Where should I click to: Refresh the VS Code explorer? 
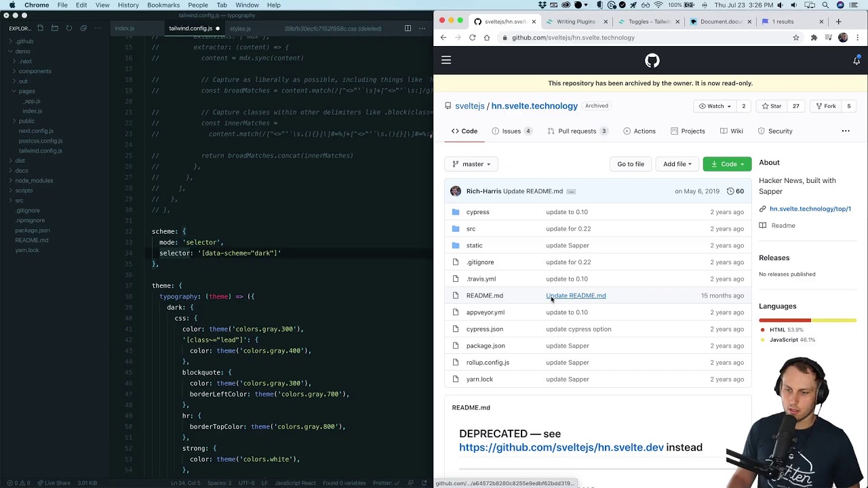click(x=69, y=28)
